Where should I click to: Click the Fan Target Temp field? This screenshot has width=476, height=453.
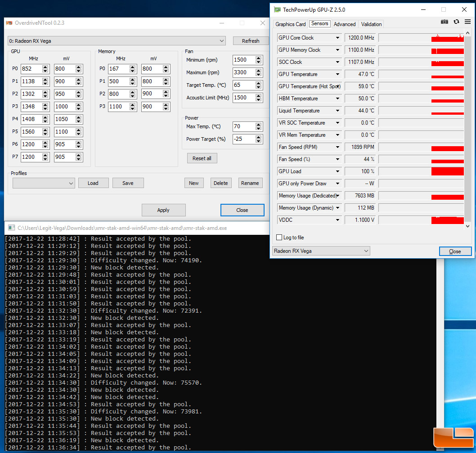pyautogui.click(x=244, y=85)
